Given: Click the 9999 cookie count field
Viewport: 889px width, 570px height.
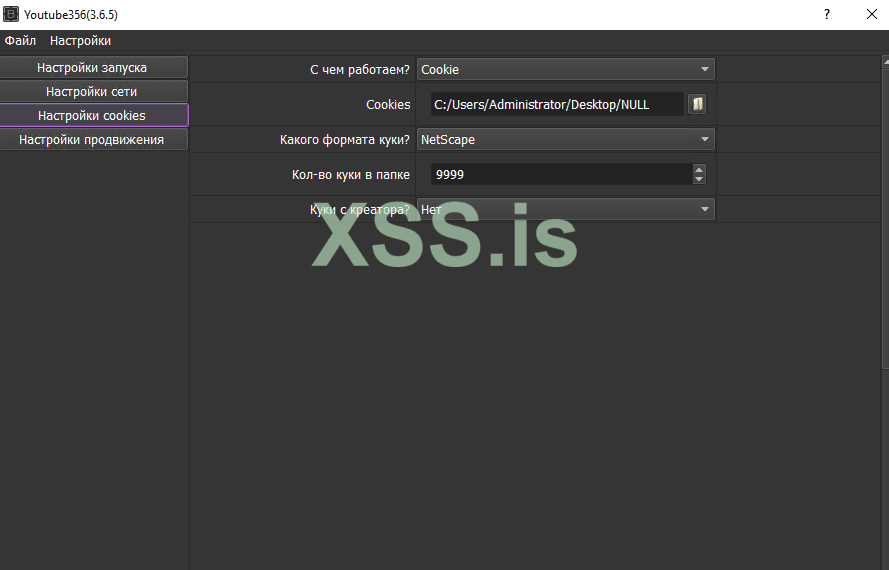Looking at the screenshot, I should point(561,174).
